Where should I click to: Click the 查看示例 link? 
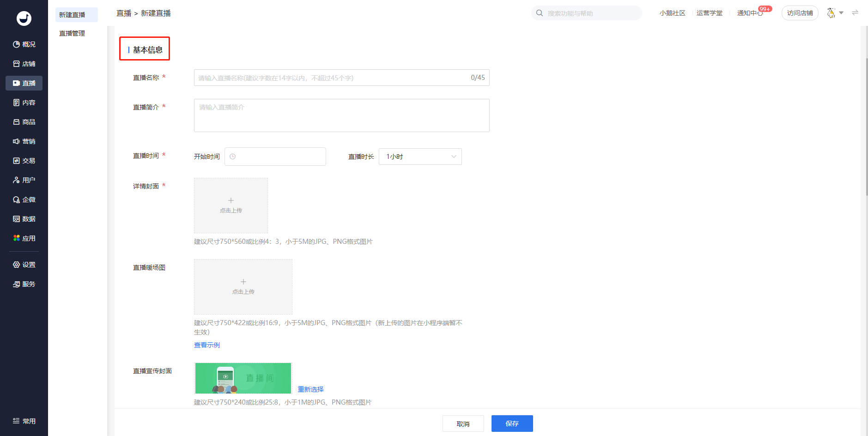point(207,345)
